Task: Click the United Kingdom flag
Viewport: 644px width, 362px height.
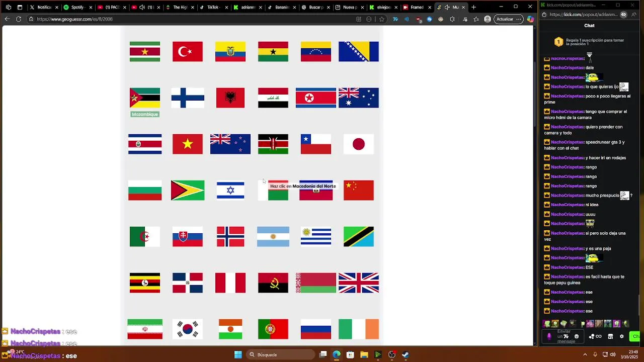Action: (359, 283)
